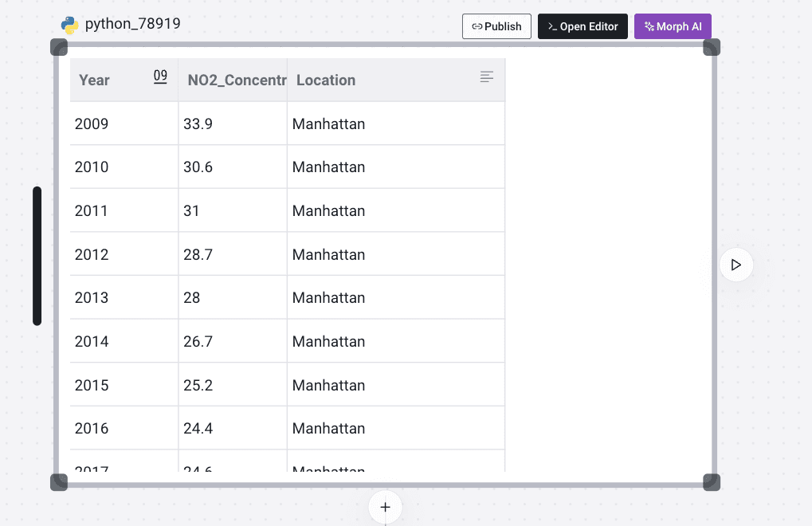Click the Python logo icon
The width and height of the screenshot is (812, 526).
pos(70,26)
